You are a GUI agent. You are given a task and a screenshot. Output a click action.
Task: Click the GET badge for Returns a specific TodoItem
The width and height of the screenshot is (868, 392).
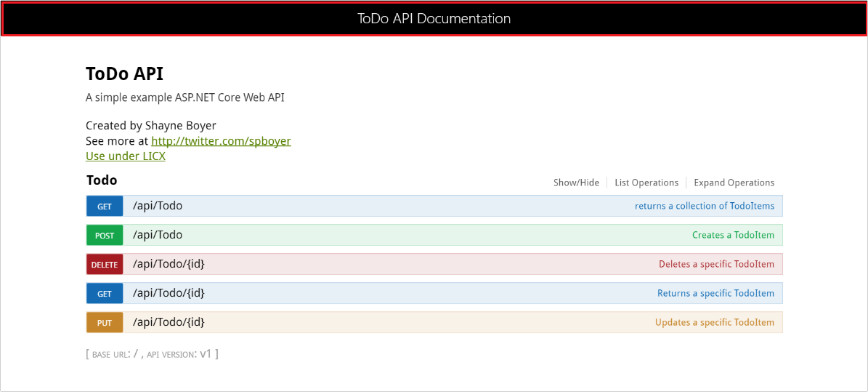[105, 293]
